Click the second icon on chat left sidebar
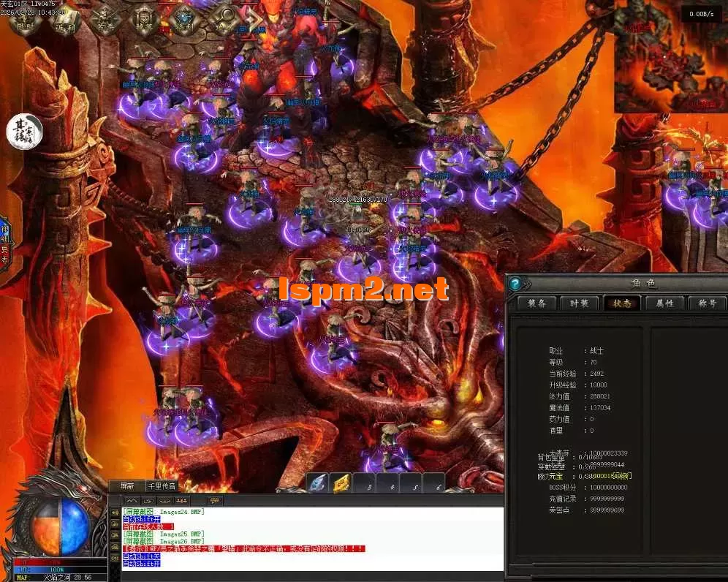Viewport: 728px width, 582px height. [x=115, y=524]
